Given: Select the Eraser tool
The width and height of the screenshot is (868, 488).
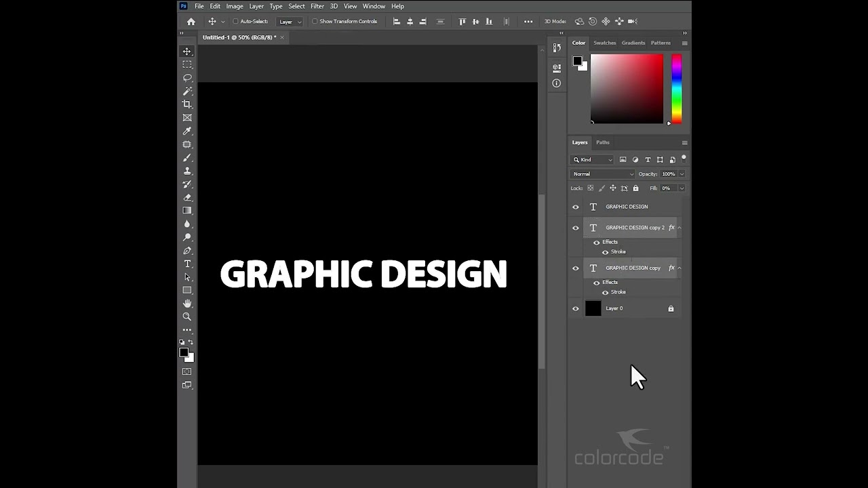Looking at the screenshot, I should 187,197.
